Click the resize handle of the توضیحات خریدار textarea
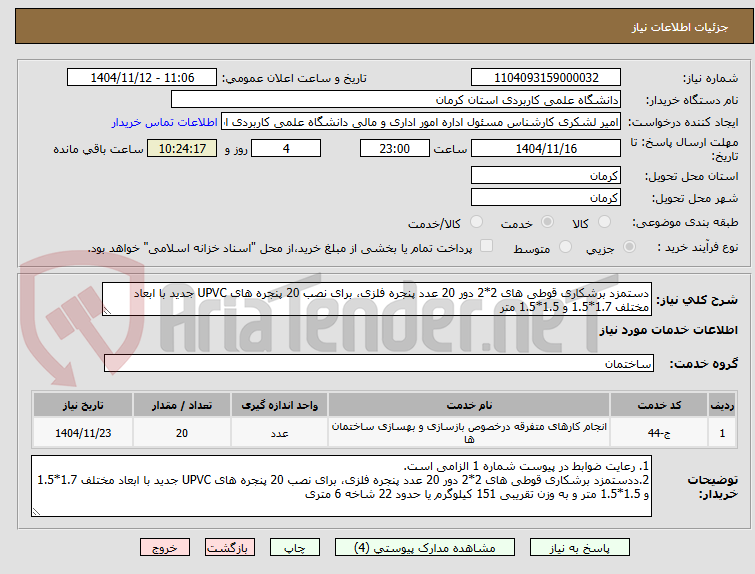The width and height of the screenshot is (755, 574). [36, 512]
